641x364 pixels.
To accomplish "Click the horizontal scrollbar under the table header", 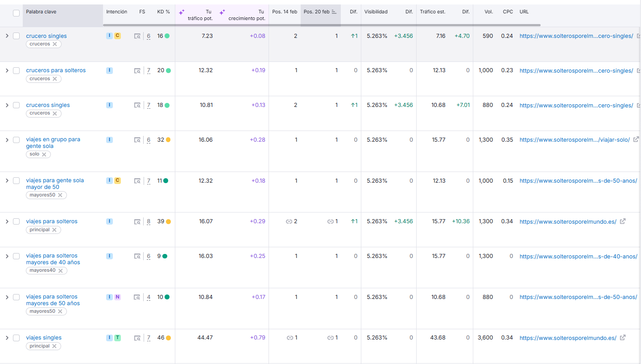I will click(312, 25).
